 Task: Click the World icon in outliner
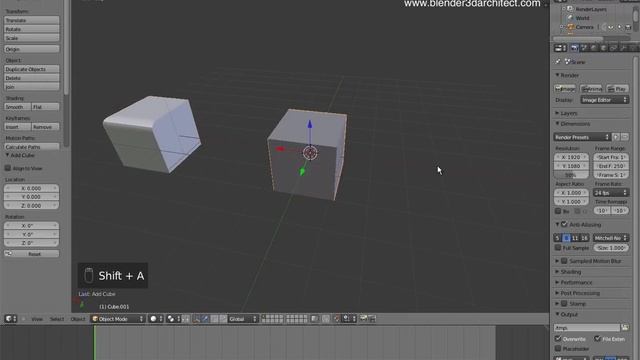point(570,18)
